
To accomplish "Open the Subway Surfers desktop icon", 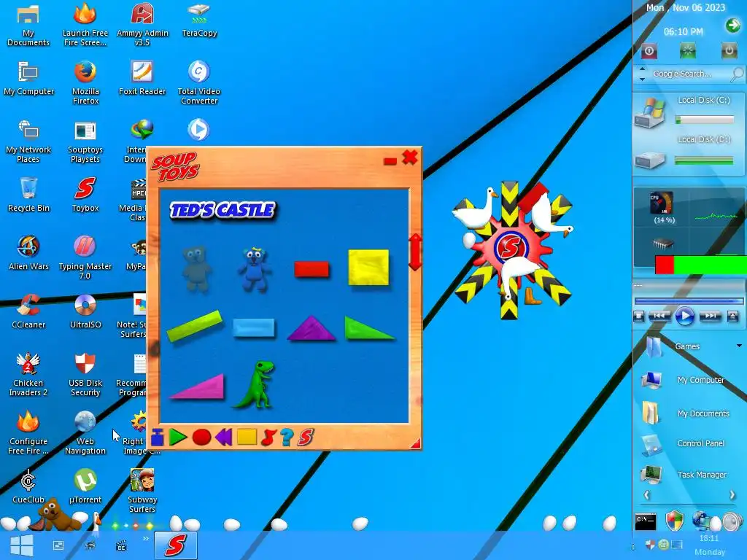I will tap(142, 491).
